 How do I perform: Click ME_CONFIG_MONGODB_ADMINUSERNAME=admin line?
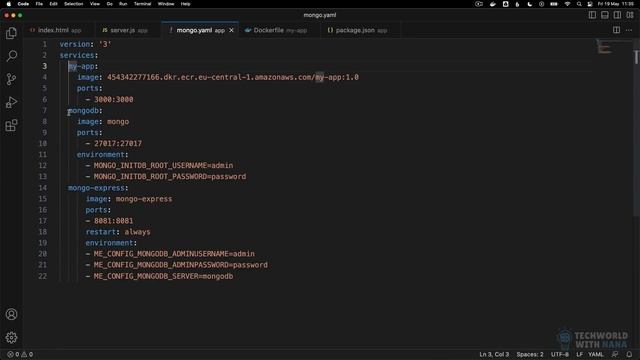point(174,254)
